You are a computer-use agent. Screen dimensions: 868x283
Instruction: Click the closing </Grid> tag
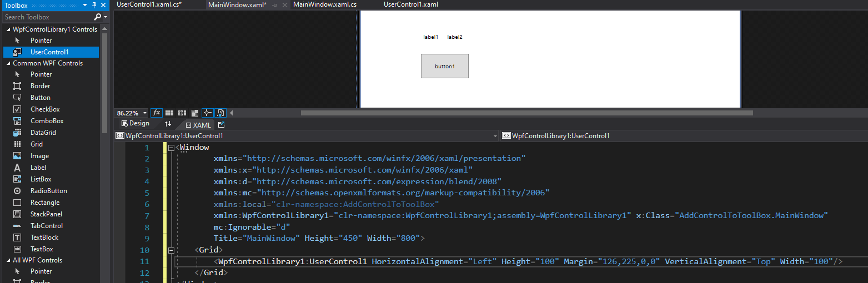coord(211,273)
